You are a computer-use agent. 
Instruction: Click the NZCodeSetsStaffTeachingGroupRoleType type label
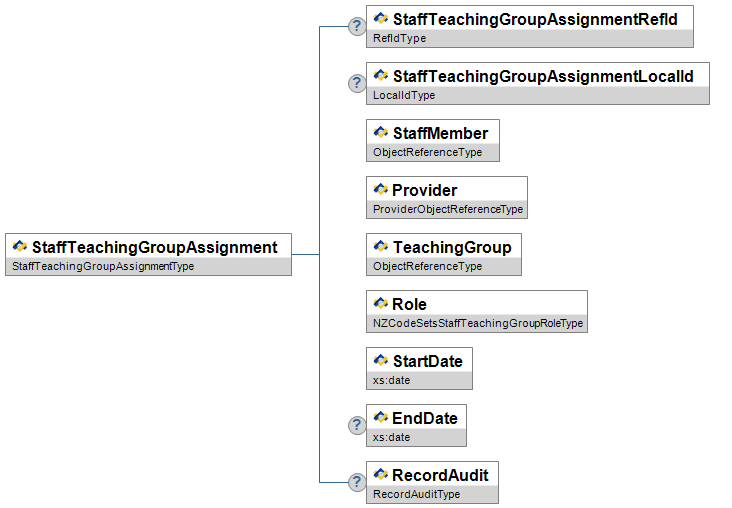pyautogui.click(x=477, y=324)
